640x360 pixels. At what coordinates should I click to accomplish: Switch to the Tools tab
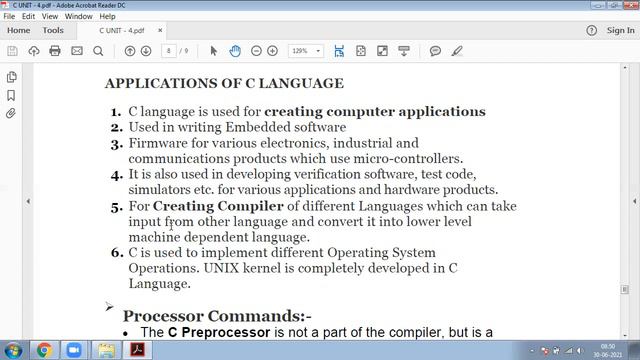tap(53, 31)
